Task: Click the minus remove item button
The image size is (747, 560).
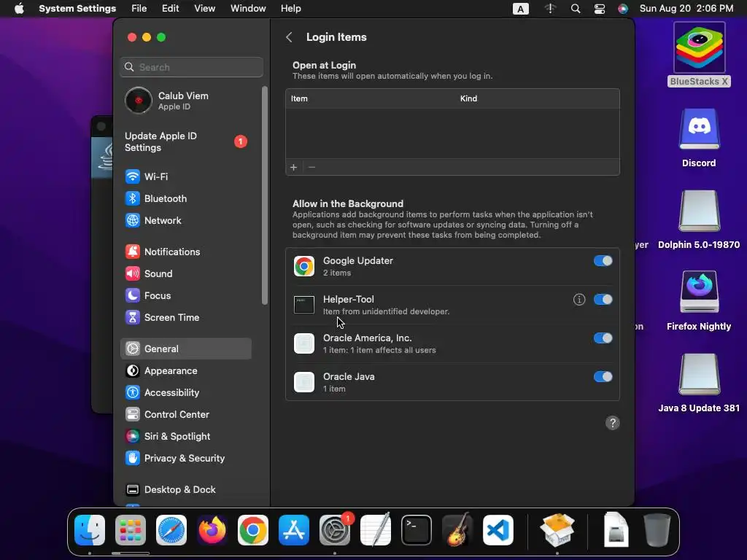Action: [x=311, y=167]
